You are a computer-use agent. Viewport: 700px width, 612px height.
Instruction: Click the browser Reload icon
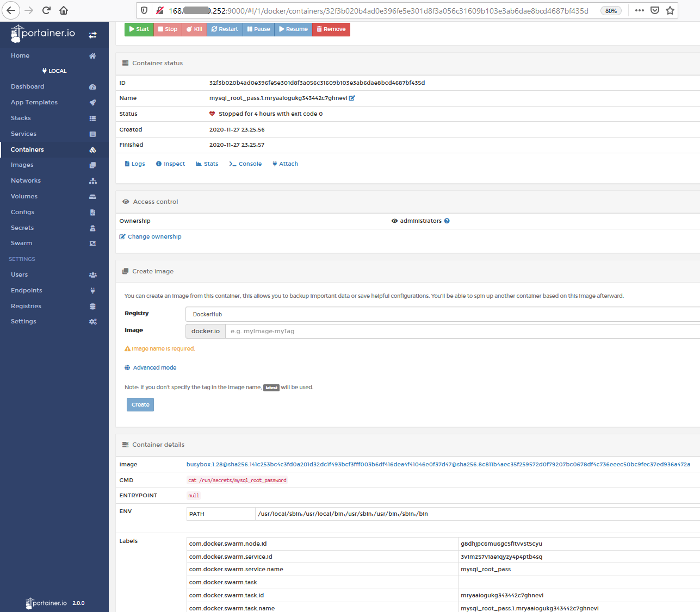(x=46, y=10)
